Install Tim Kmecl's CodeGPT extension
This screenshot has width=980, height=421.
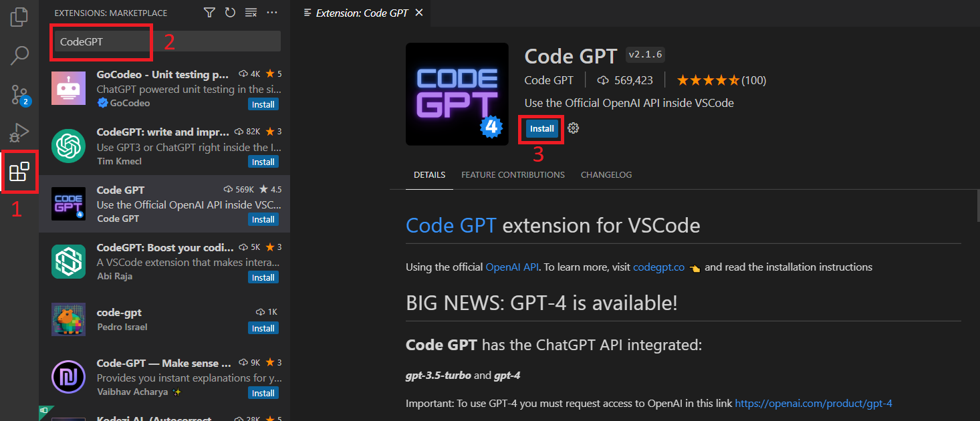263,162
